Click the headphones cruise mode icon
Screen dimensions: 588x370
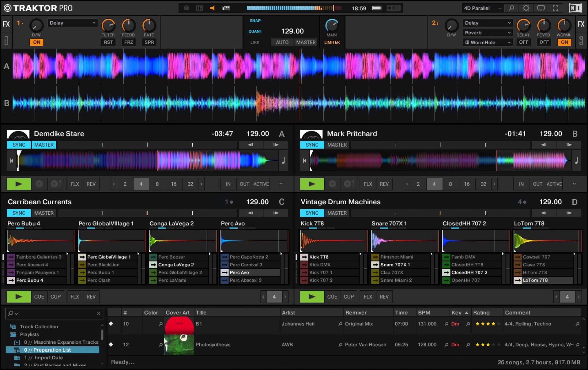tap(541, 8)
